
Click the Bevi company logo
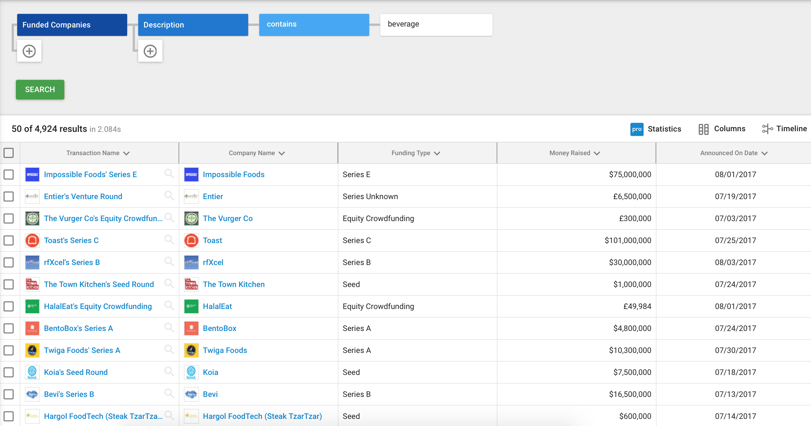point(191,394)
